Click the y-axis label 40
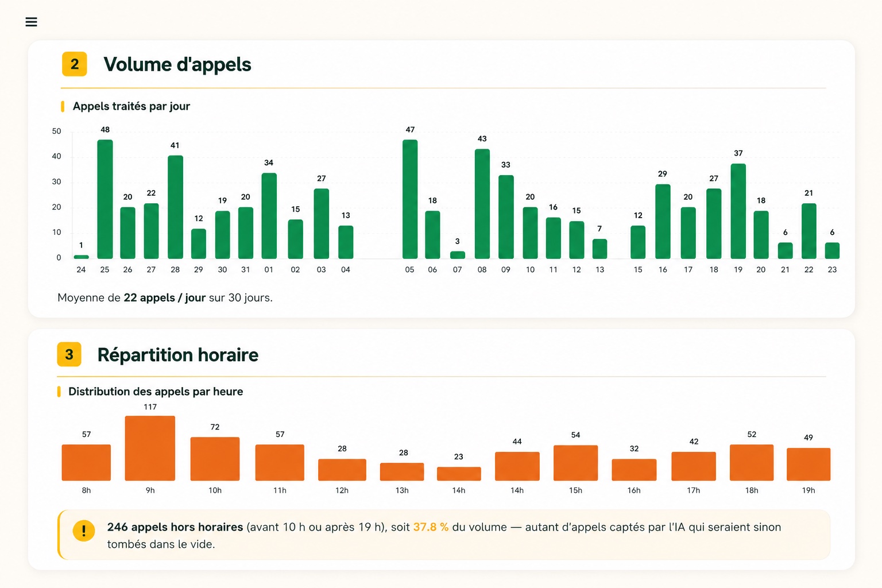This screenshot has height=588, width=882. pos(56,157)
